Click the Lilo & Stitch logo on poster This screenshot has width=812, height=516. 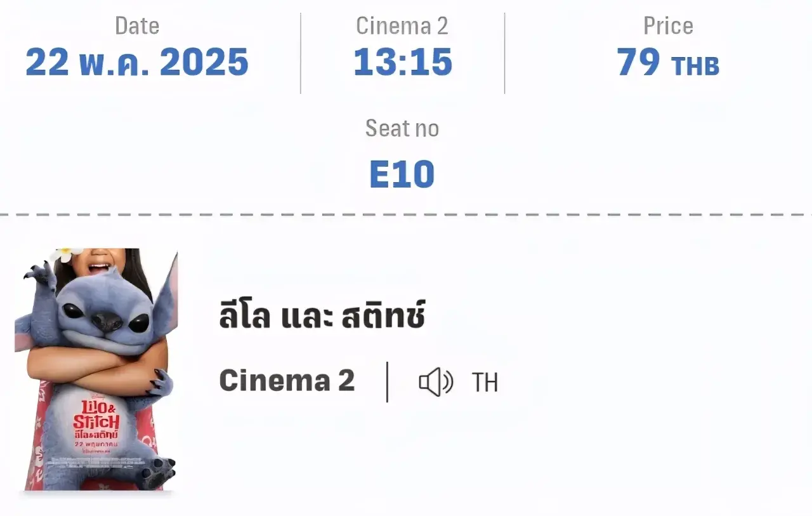96,416
